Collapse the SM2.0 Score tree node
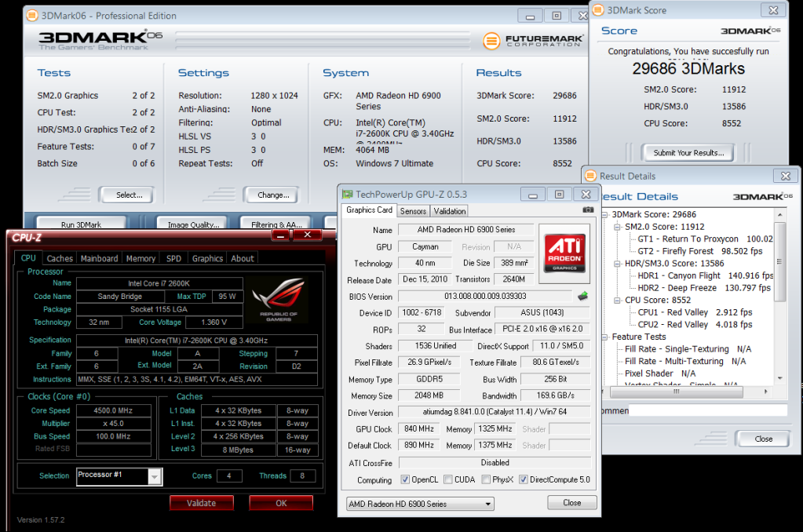 click(618, 227)
